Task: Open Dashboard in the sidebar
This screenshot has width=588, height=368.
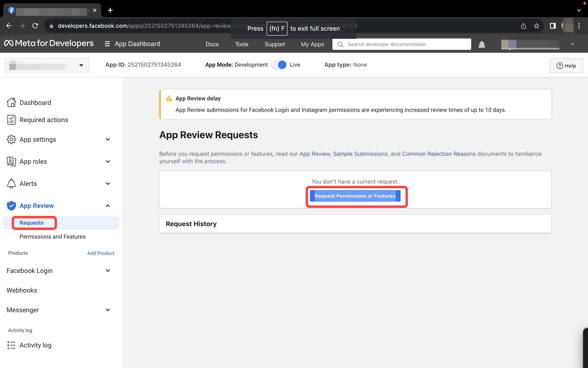Action: tap(35, 102)
